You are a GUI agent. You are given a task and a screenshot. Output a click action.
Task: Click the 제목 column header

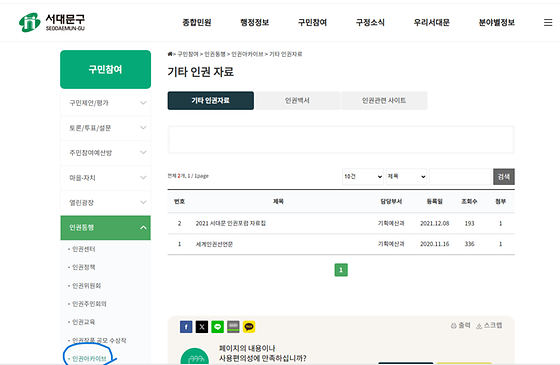click(x=278, y=201)
